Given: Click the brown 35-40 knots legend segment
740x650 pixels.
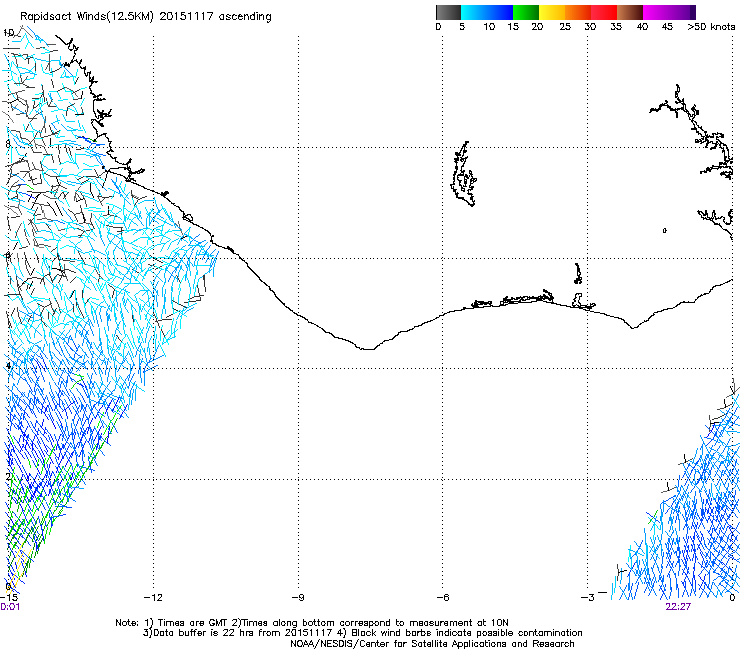Looking at the screenshot, I should [630, 12].
